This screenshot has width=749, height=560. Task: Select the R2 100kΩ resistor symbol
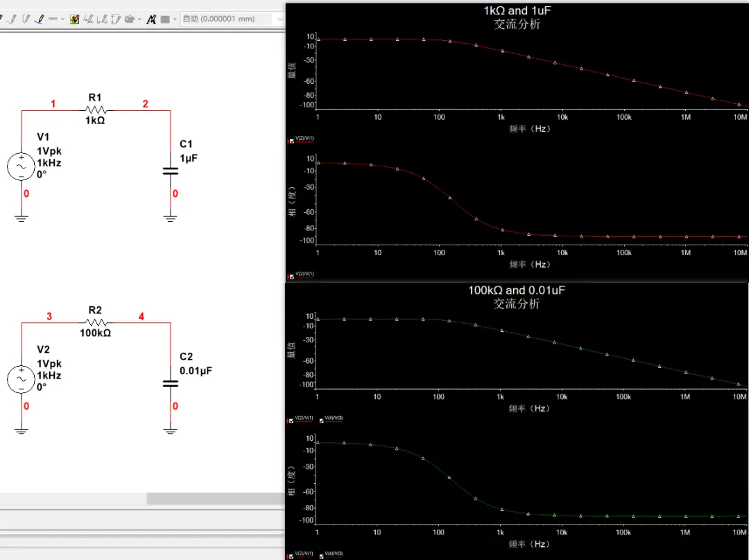[95, 323]
